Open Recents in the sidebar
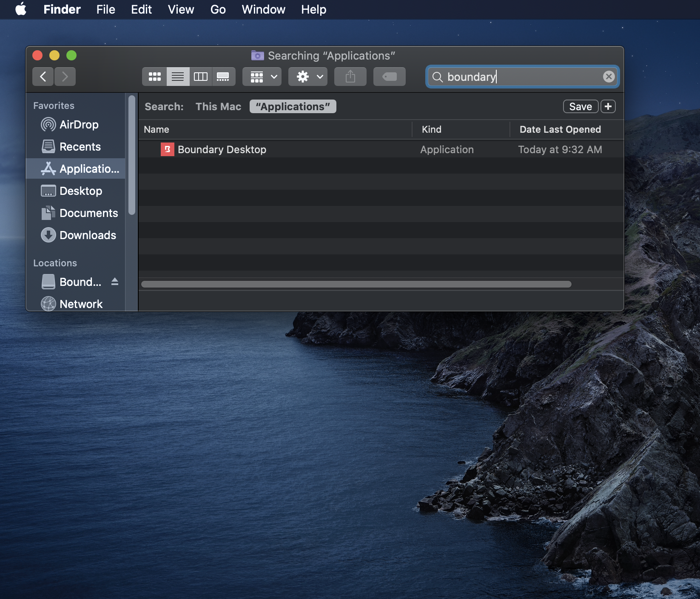The width and height of the screenshot is (700, 599). click(76, 147)
